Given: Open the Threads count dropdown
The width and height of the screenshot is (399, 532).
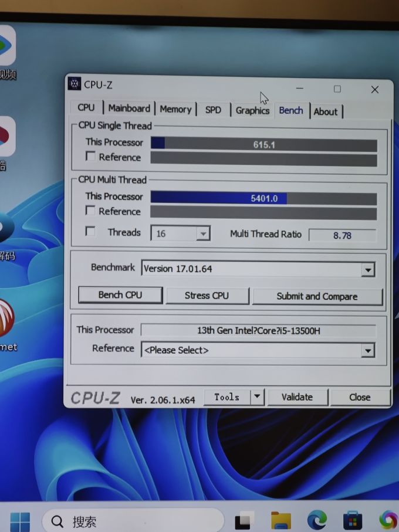Looking at the screenshot, I should [x=203, y=234].
